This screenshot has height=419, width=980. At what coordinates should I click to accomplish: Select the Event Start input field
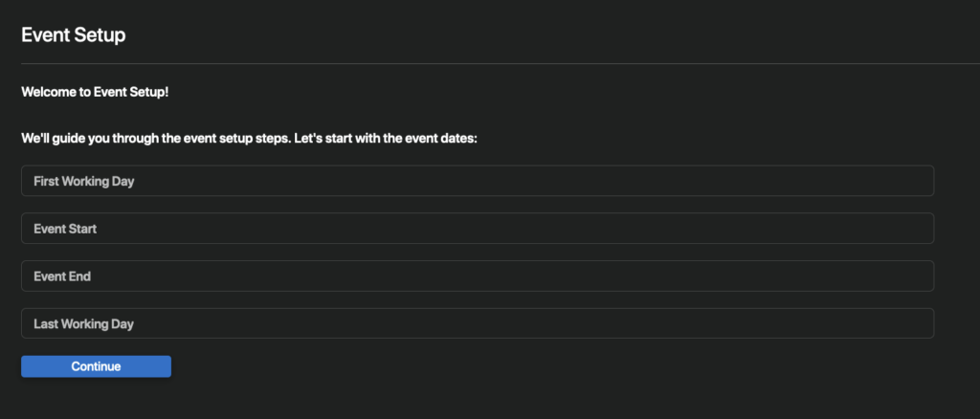pos(477,229)
